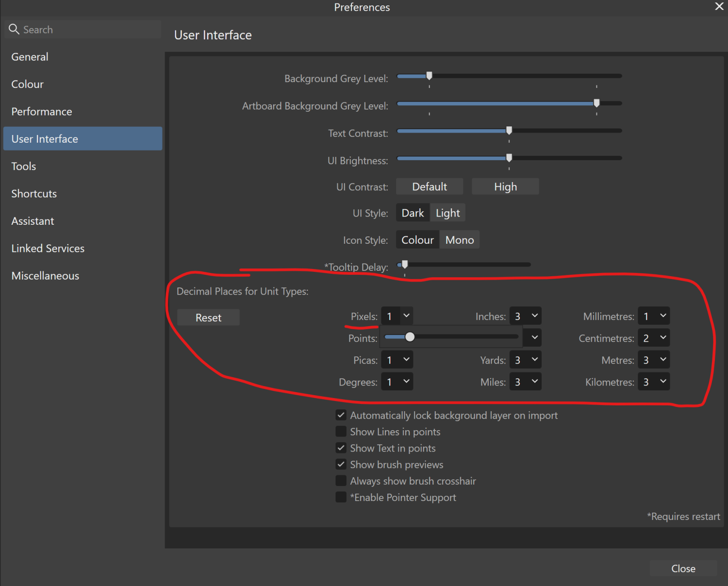Screen dimensions: 728x586
Task: Click the Tooltip Delay slider handle
Action: [x=403, y=264]
